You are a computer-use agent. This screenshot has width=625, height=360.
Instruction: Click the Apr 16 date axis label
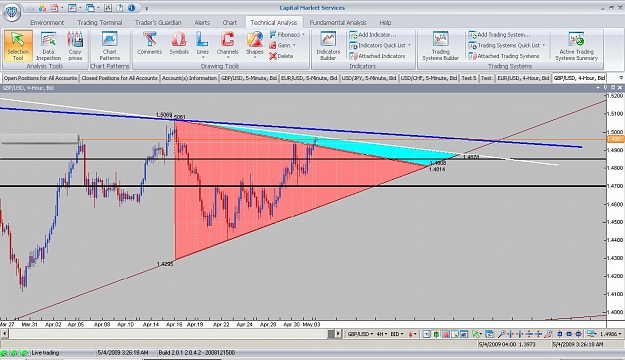tap(174, 325)
